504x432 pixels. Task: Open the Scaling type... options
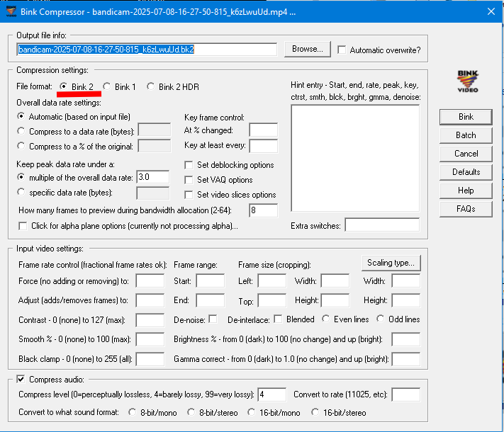point(391,263)
